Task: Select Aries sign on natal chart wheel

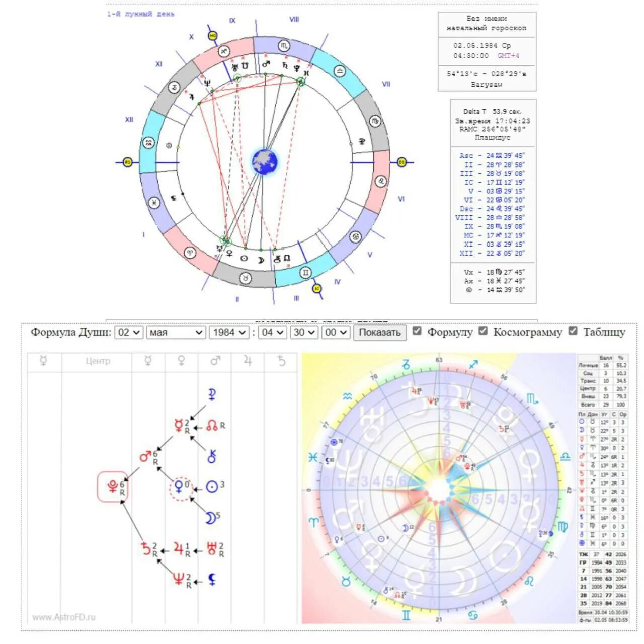Action: (190, 253)
